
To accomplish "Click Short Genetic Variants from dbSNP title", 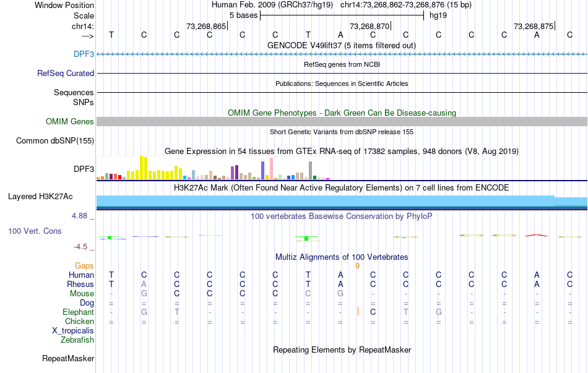I will 342,132.
